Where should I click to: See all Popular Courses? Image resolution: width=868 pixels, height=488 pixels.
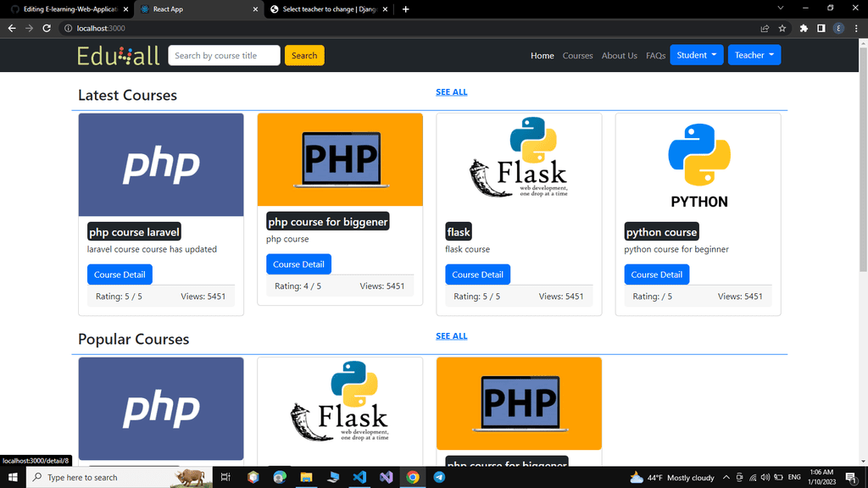tap(451, 335)
